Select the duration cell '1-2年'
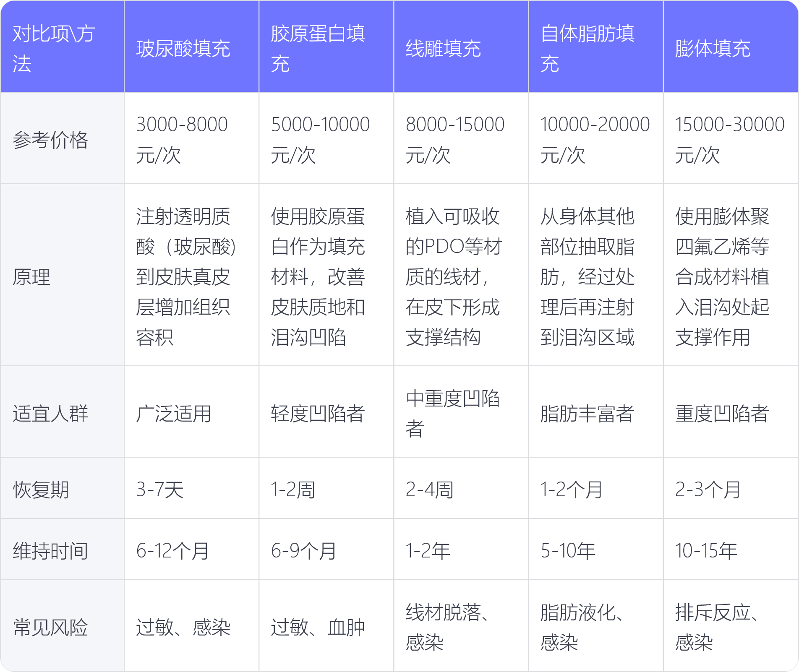799x672 pixels. pos(461,549)
